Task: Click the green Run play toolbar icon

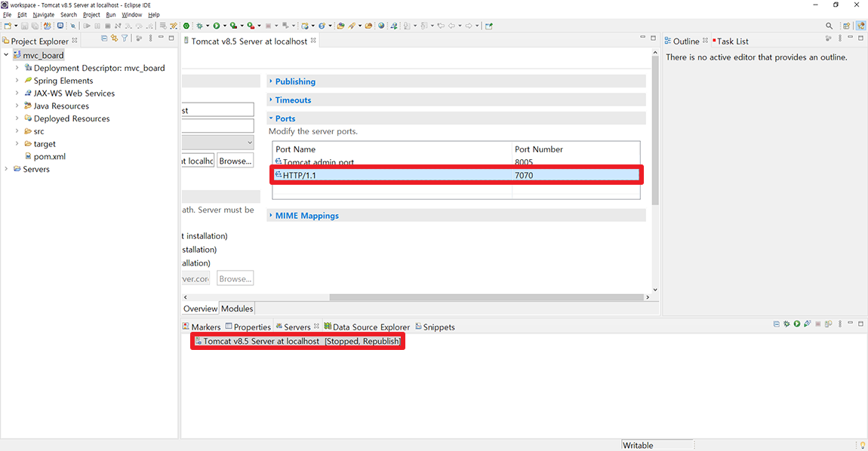Action: coord(217,26)
